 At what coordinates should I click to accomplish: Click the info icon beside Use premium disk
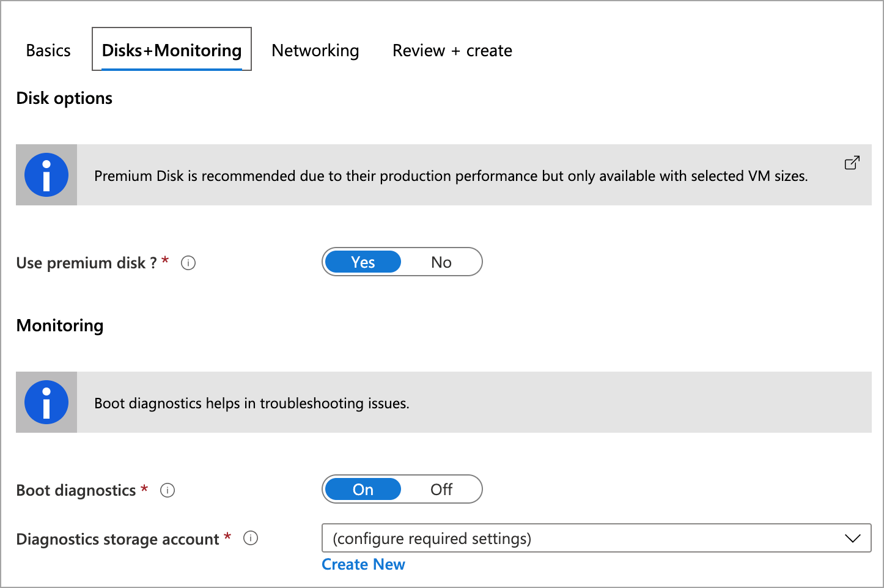(188, 263)
